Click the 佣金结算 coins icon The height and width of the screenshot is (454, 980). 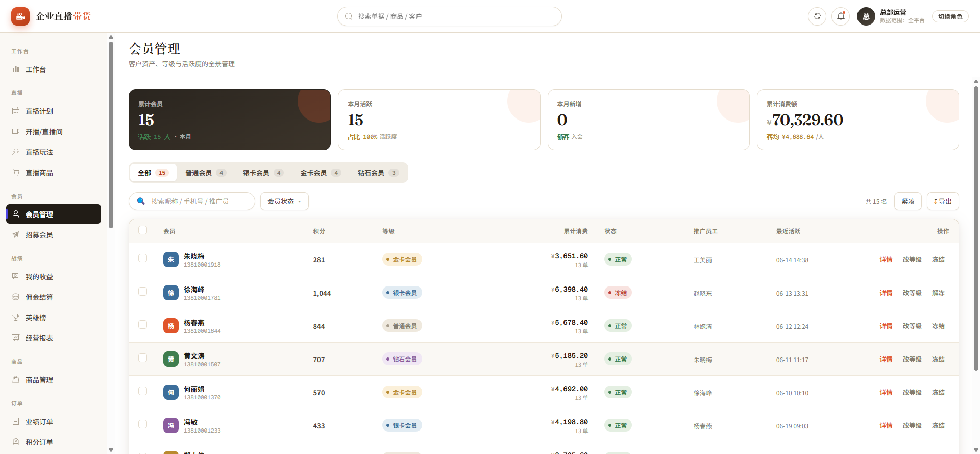click(x=16, y=297)
